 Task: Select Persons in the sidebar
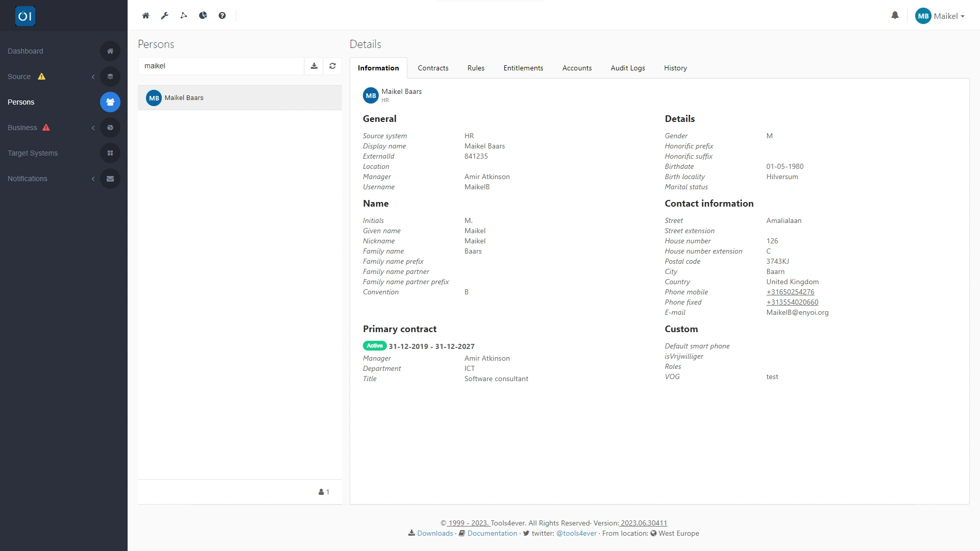(x=21, y=102)
